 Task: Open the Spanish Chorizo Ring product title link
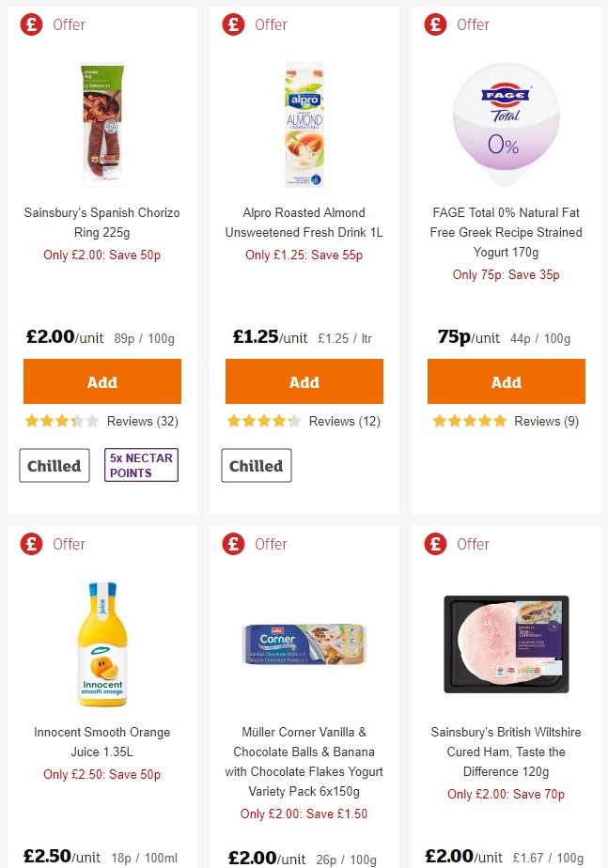[101, 223]
